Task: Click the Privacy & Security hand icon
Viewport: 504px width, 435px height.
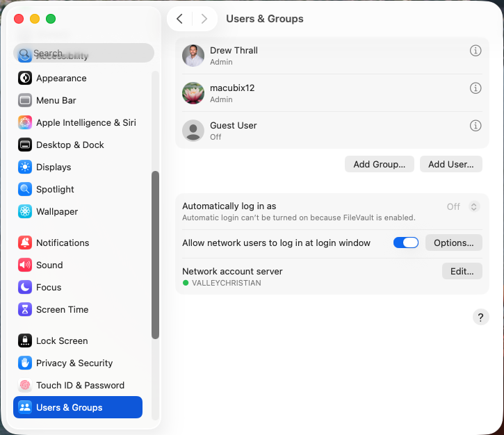Action: point(25,363)
